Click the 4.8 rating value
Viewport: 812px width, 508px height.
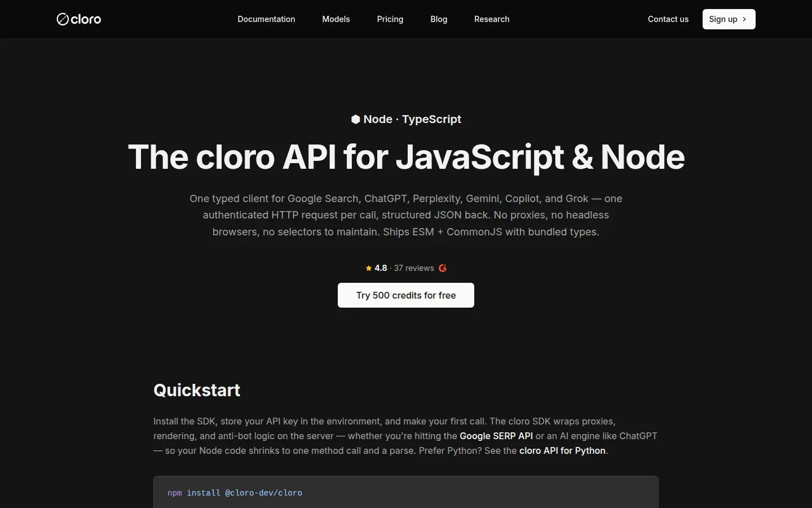(x=381, y=268)
